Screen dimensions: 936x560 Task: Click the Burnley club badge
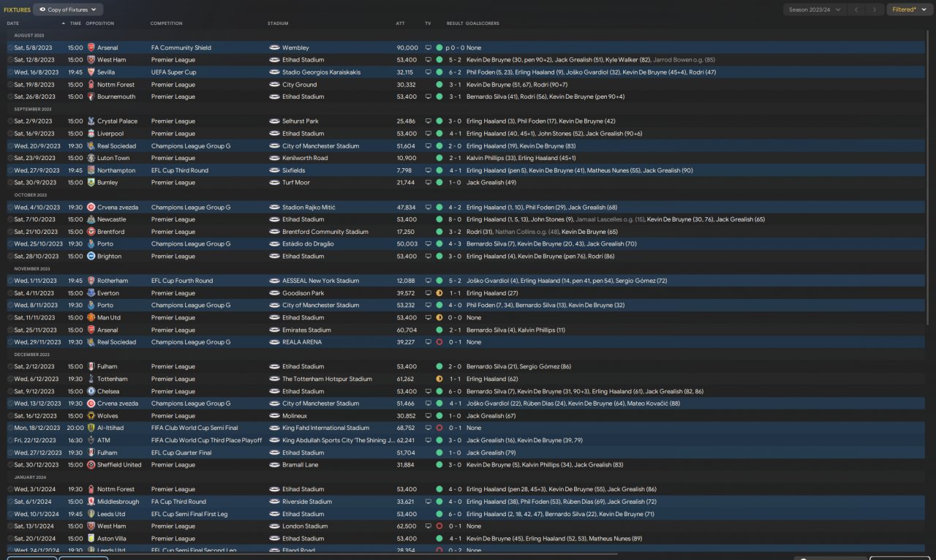[x=91, y=183]
